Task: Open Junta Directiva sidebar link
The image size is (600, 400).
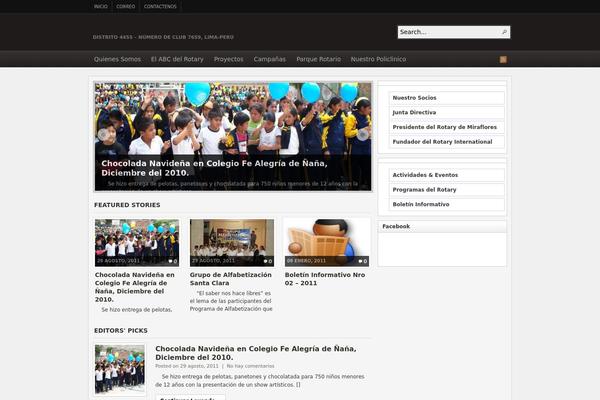Action: [447, 113]
